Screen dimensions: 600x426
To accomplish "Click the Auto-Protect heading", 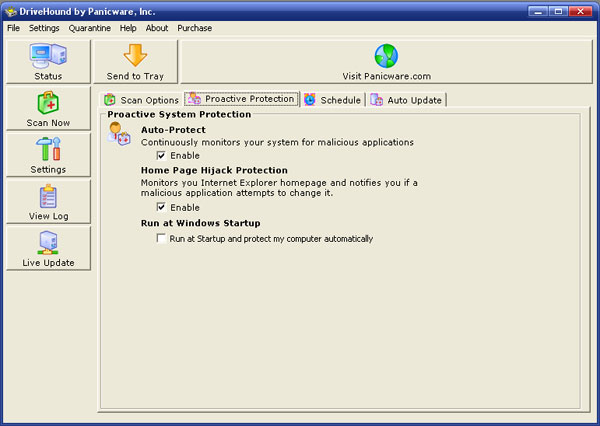I will point(173,130).
